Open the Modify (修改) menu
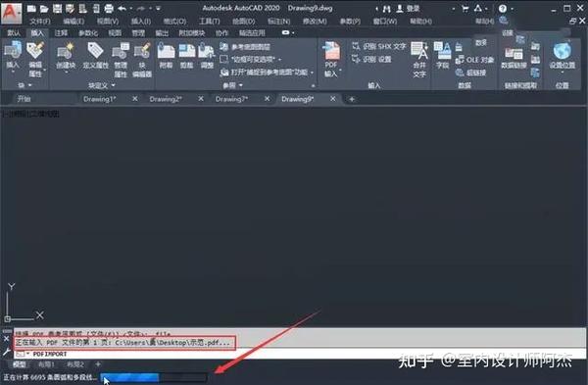588x385 pixels. [x=315, y=22]
